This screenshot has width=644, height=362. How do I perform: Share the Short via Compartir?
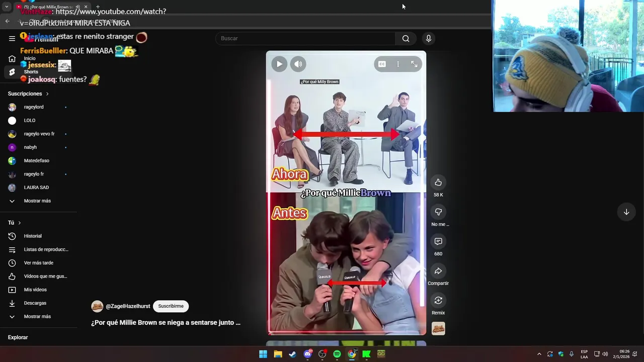[x=438, y=271]
